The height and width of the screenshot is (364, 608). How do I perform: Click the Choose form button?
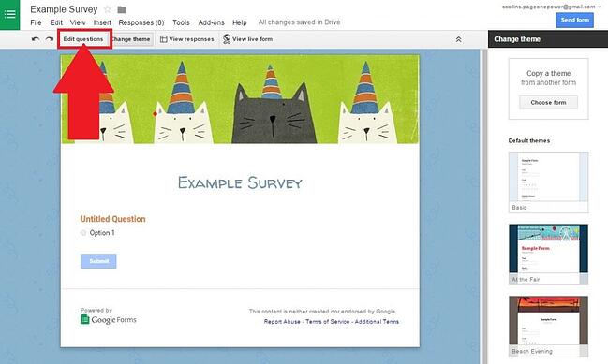click(548, 103)
